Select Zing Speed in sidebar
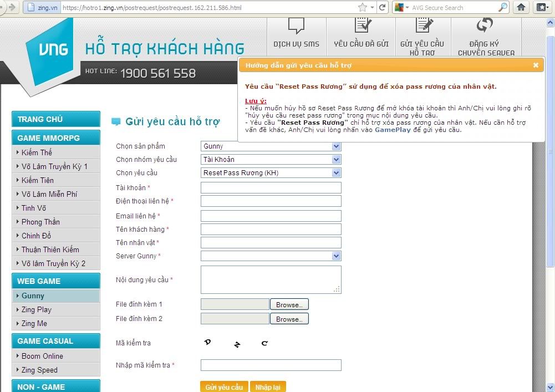Image resolution: width=555 pixels, height=392 pixels. click(56, 370)
